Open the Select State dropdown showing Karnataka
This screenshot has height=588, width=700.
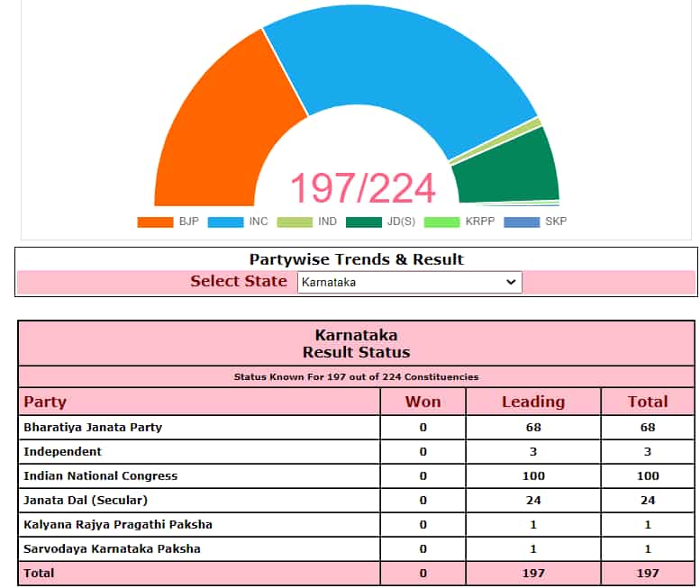point(409,282)
